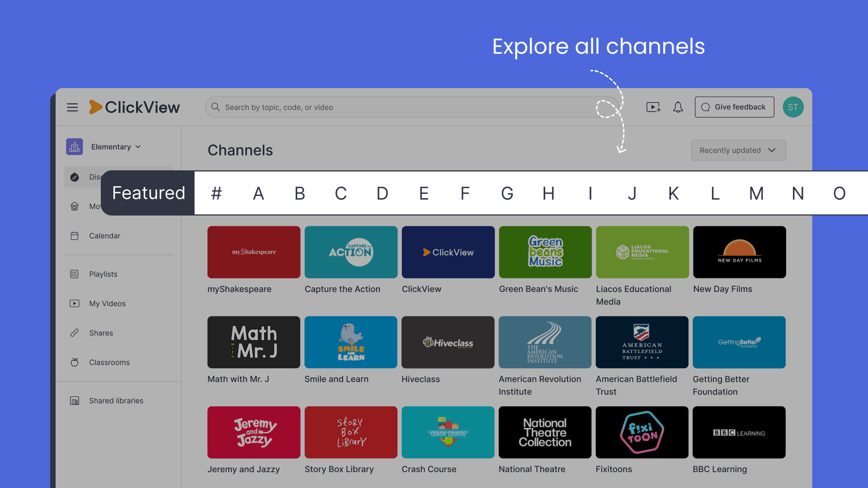868x488 pixels.
Task: Filter channels by letter A
Action: (258, 193)
